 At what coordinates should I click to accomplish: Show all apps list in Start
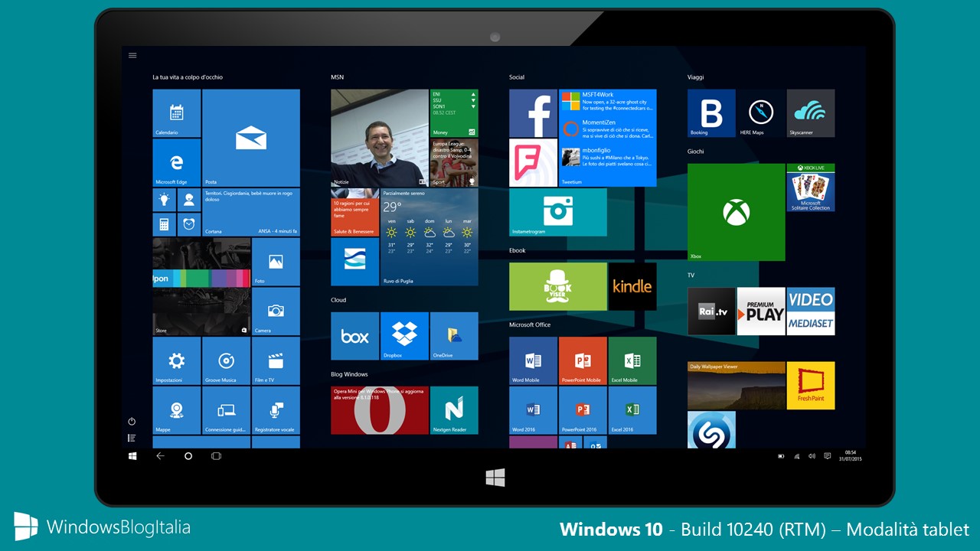point(132,438)
